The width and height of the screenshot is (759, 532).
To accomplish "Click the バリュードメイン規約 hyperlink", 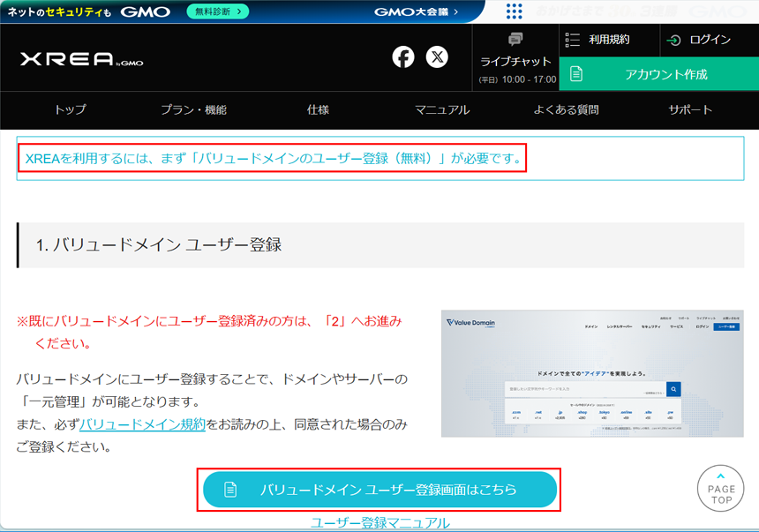I will (142, 424).
